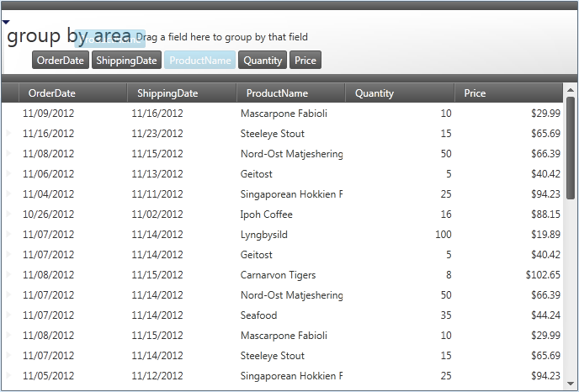Collapse the group panel with top-left triangle

6,22
